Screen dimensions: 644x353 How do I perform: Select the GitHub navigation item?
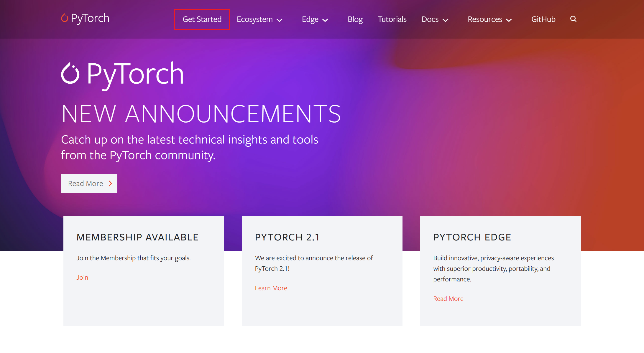click(x=543, y=19)
